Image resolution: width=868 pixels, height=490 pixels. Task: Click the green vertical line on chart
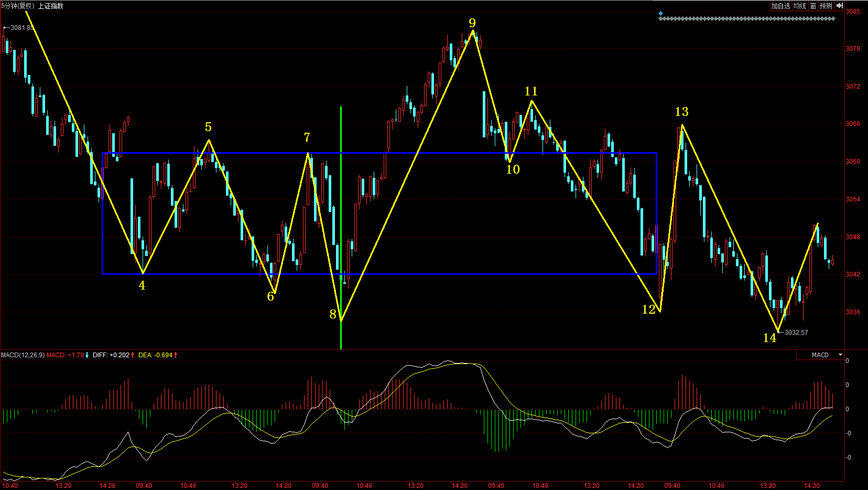click(341, 210)
